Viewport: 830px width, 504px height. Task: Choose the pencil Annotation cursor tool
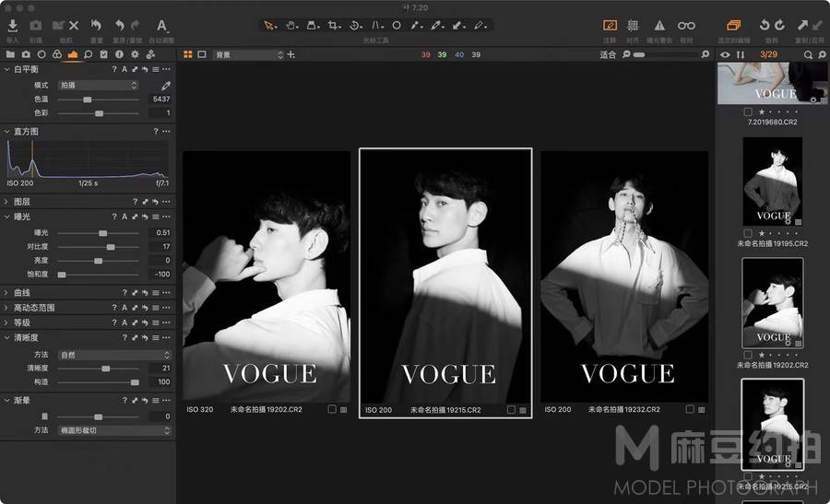[480, 26]
